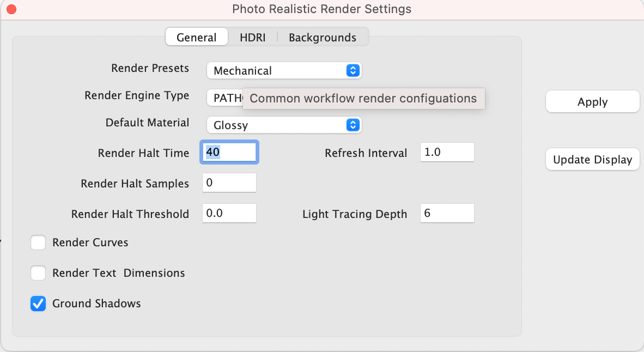Image resolution: width=644 pixels, height=352 pixels.
Task: Enable Render Text Dimensions
Action: pyautogui.click(x=38, y=272)
